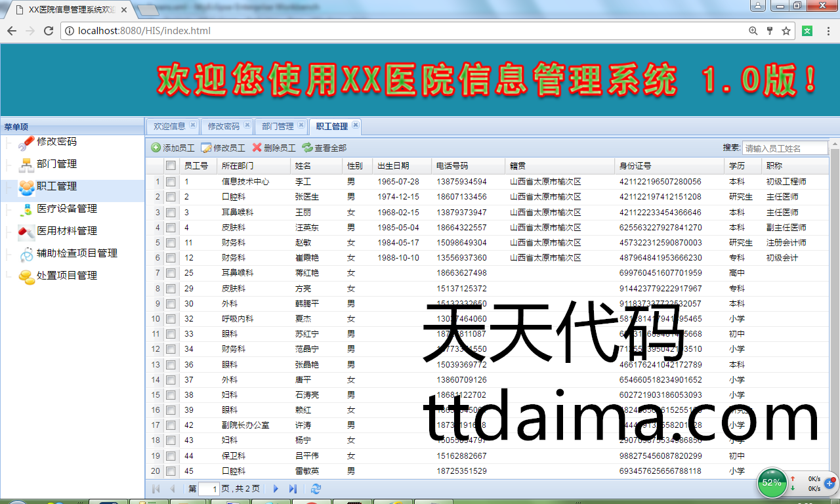Switch to the Welcome Info (欢迎信息) tab

coord(169,127)
